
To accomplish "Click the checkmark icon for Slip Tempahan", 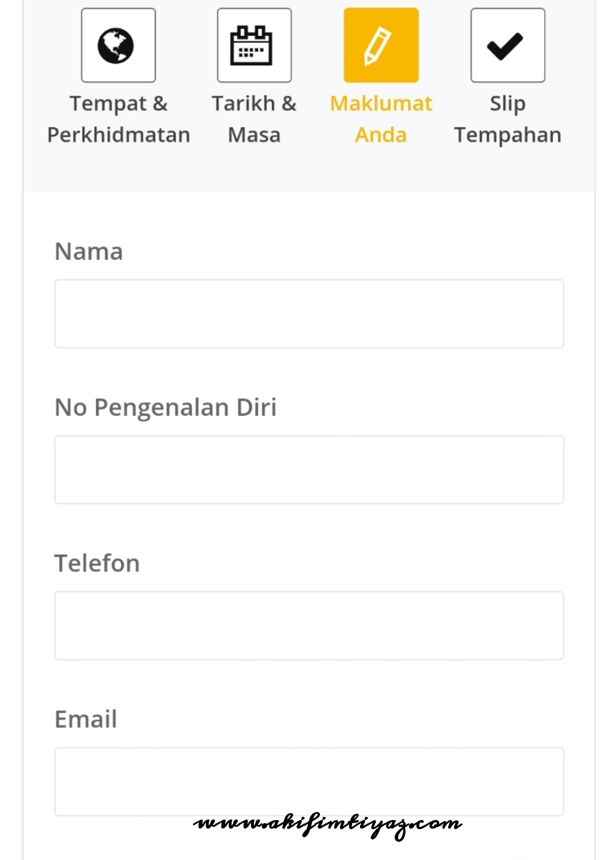I will (x=507, y=45).
